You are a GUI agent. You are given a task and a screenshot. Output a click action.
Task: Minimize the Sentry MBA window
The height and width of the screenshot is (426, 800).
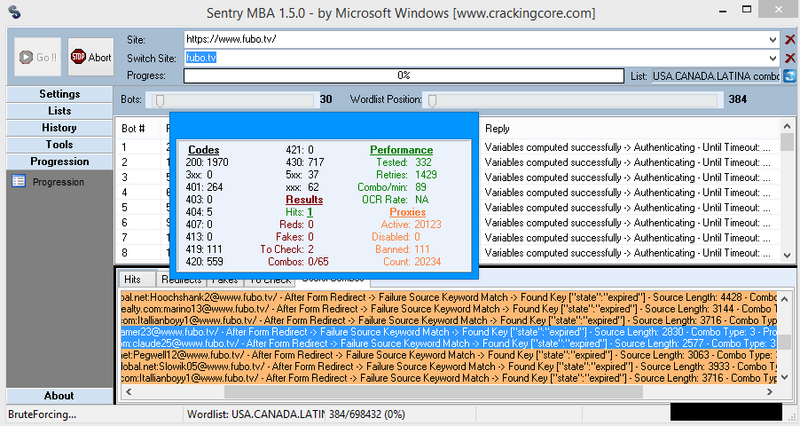point(723,10)
